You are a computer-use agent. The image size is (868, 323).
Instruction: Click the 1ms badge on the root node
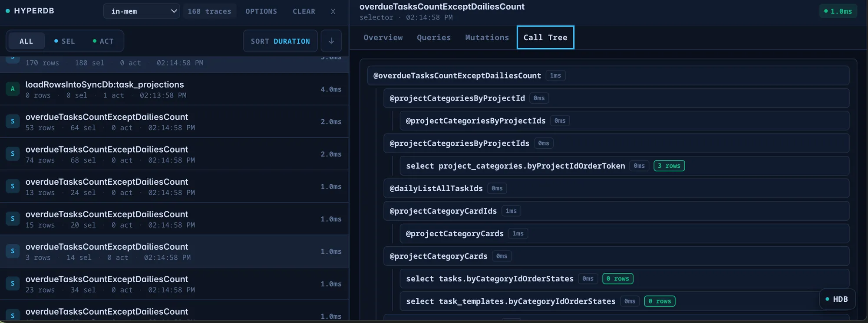pos(555,75)
